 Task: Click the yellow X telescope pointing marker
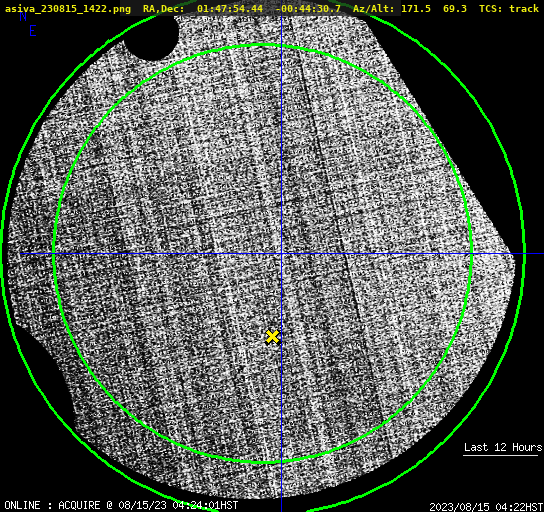(272, 337)
